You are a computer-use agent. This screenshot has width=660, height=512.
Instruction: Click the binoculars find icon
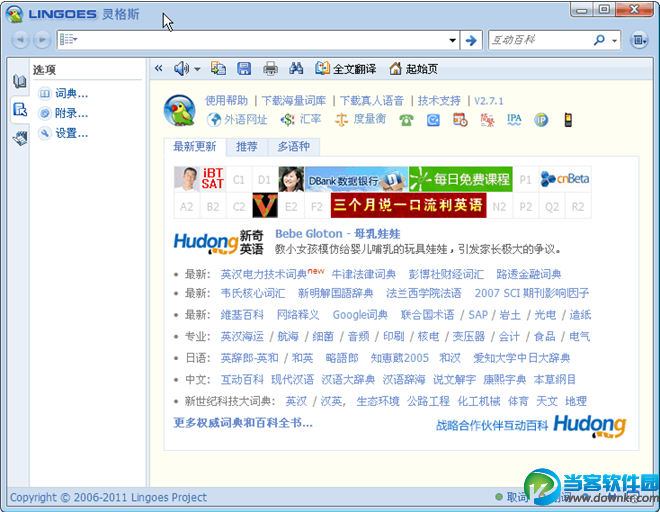click(x=296, y=68)
